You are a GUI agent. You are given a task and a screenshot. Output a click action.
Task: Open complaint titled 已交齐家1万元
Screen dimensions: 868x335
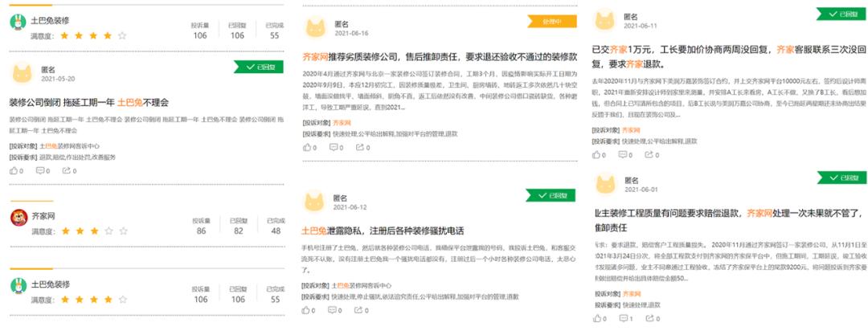(x=729, y=56)
